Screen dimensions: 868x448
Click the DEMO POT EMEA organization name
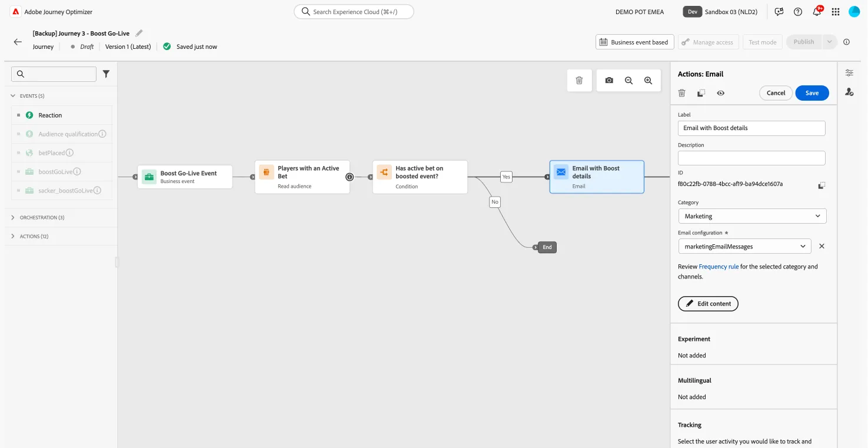coord(640,12)
